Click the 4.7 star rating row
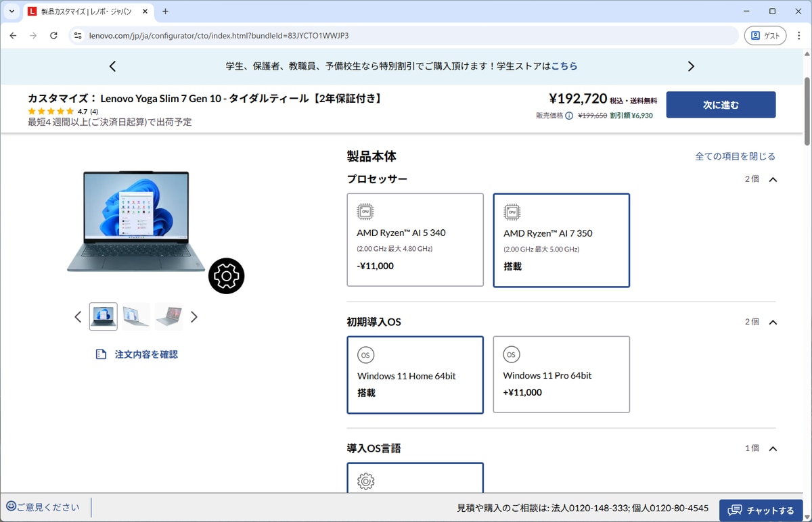The image size is (812, 522). tap(64, 110)
